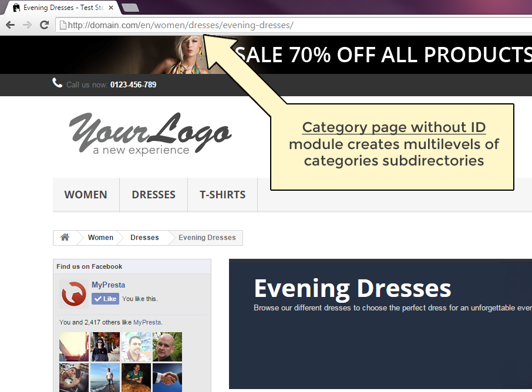532x392 pixels.
Task: Click the browser forward arrow
Action: coord(26,25)
